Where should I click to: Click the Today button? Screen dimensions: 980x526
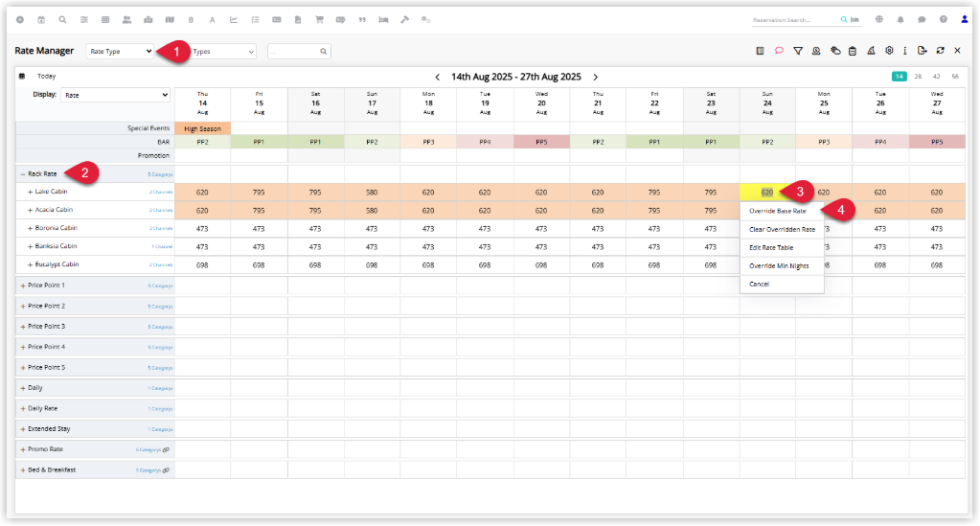[x=46, y=77]
